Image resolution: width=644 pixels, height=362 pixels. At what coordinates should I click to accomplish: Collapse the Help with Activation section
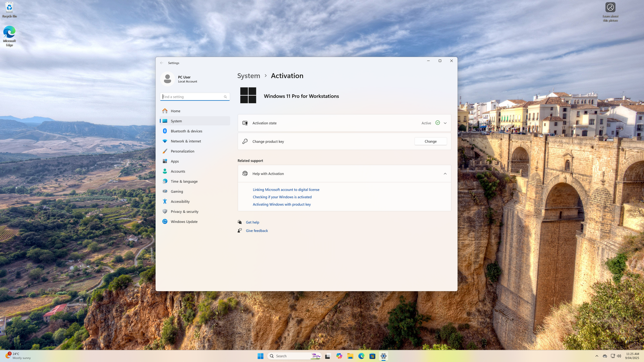point(445,174)
